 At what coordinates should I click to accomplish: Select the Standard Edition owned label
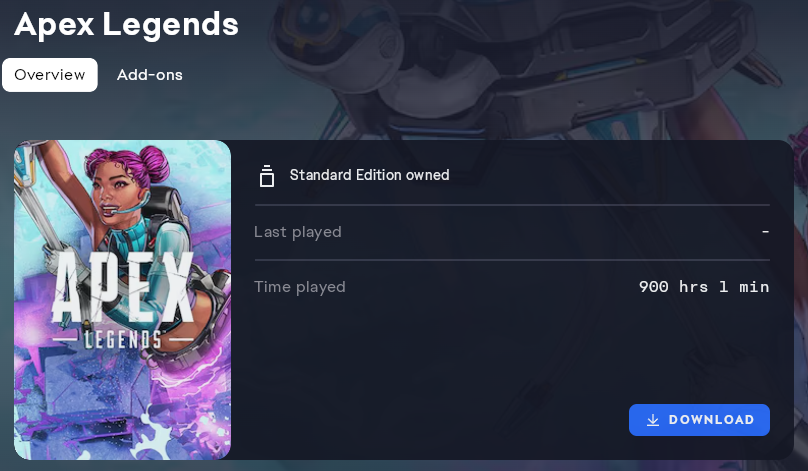tap(369, 175)
